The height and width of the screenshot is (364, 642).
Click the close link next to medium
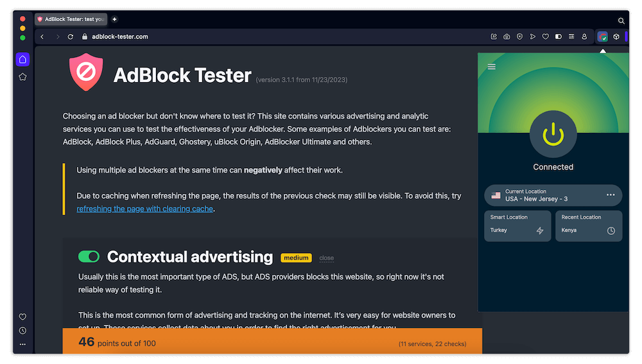pyautogui.click(x=326, y=258)
